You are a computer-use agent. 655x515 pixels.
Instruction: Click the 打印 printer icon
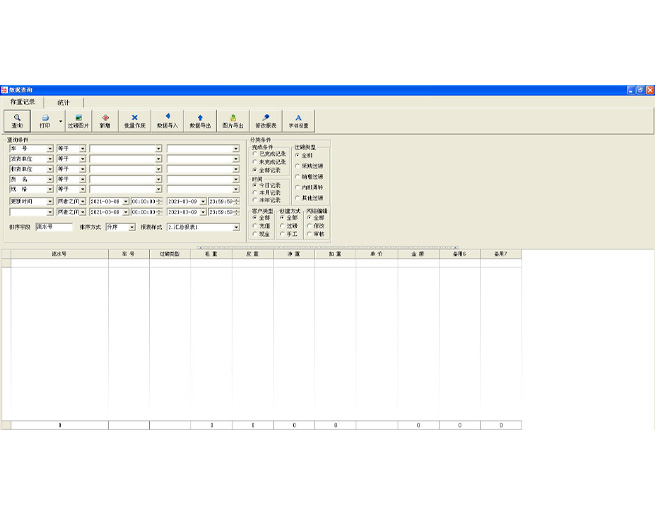click(45, 120)
